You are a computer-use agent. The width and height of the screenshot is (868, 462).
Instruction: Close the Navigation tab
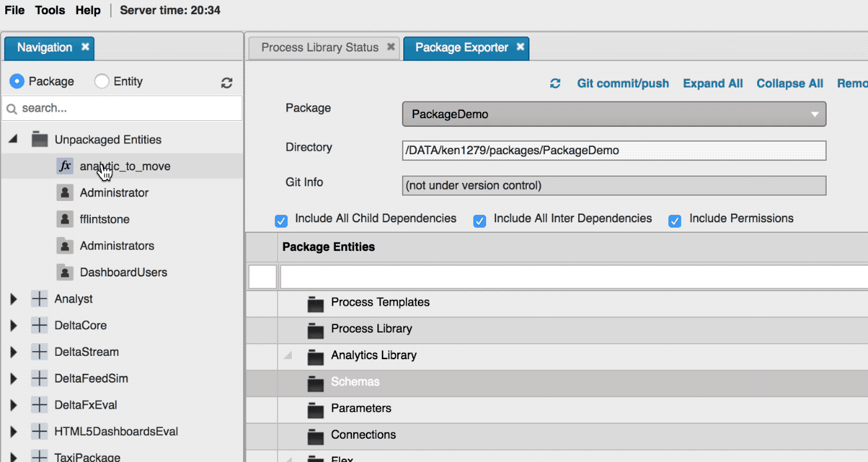[x=85, y=47]
